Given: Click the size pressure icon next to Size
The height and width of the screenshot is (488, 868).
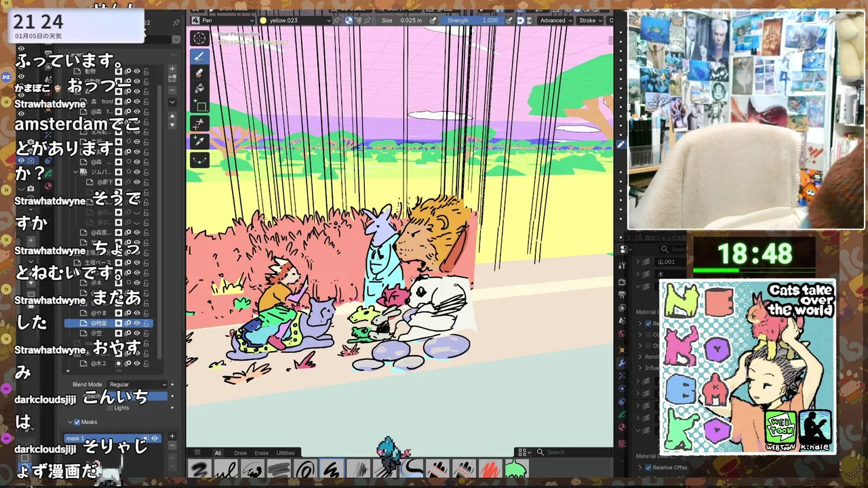Looking at the screenshot, I should point(434,20).
